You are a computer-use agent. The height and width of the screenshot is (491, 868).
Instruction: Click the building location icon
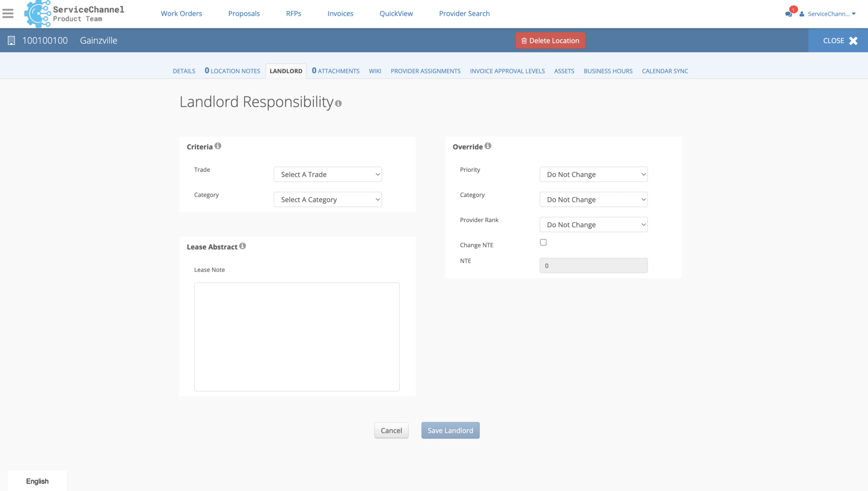coord(11,41)
